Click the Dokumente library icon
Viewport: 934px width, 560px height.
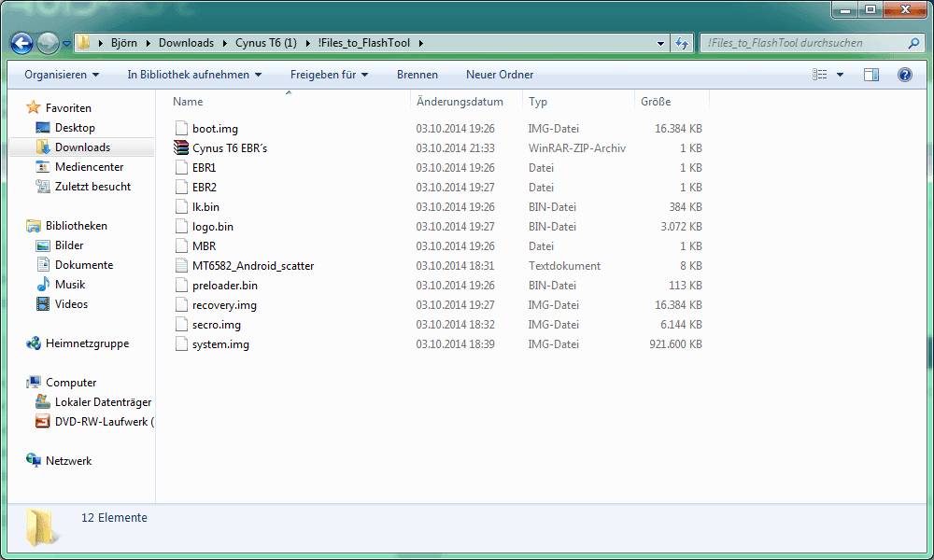pos(43,265)
